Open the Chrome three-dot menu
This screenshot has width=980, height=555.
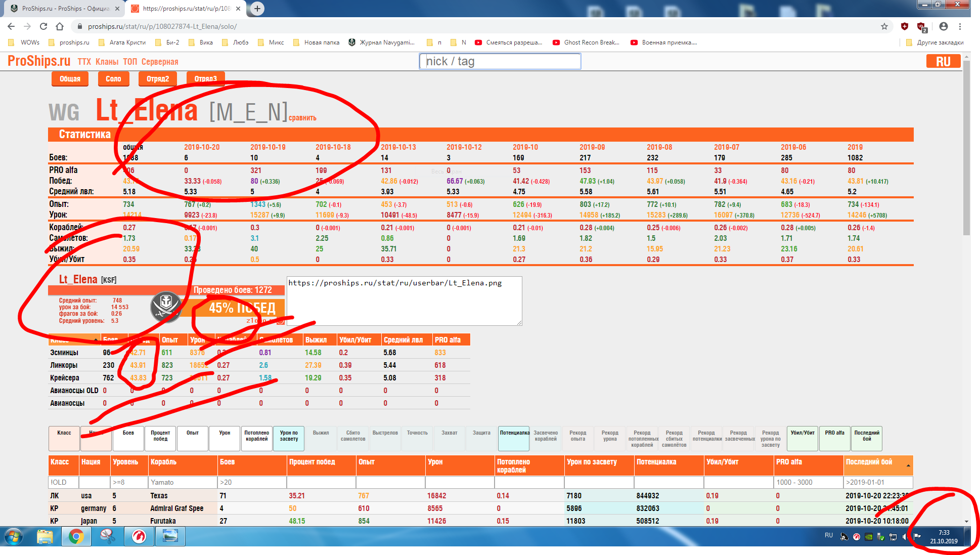point(960,26)
